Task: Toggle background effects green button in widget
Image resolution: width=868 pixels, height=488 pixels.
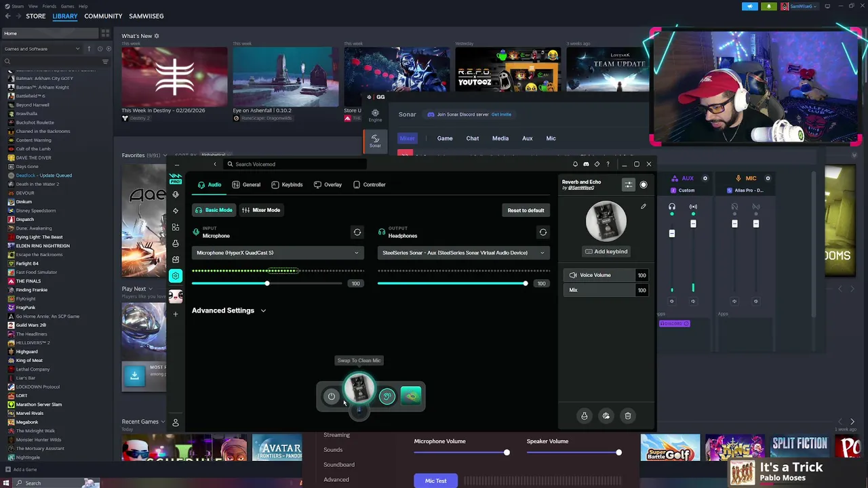Action: [x=411, y=396]
